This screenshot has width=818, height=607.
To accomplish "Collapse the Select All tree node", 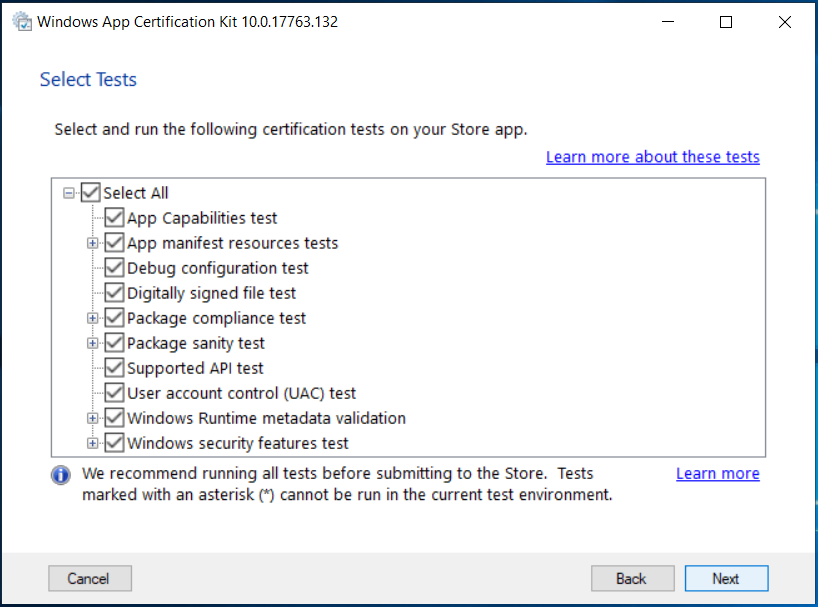I will 68,193.
